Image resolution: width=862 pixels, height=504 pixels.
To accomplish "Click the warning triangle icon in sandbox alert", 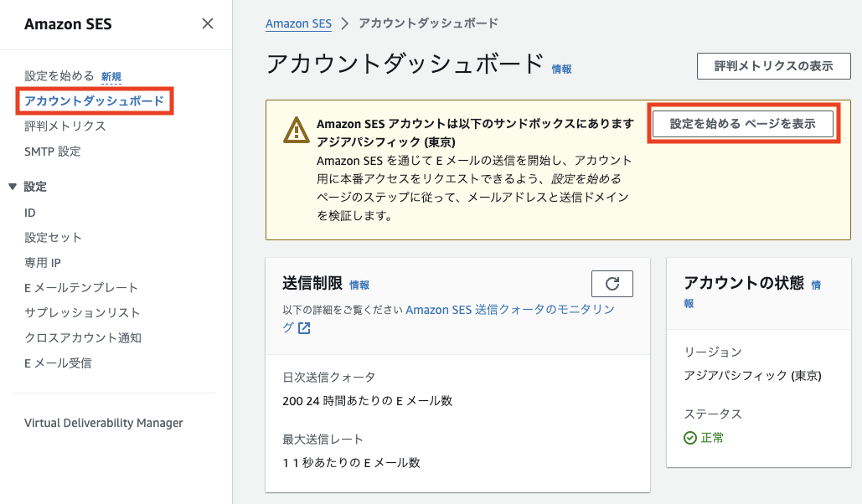I will [x=296, y=130].
